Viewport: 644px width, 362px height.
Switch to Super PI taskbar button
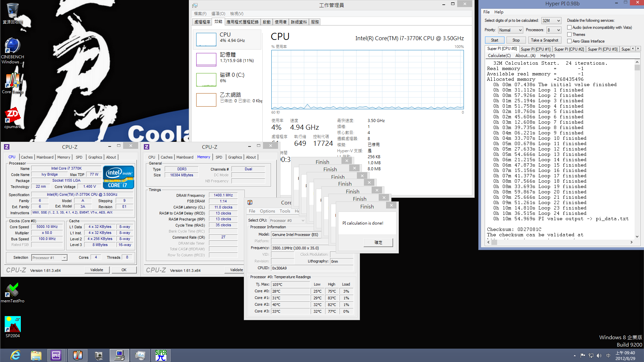pos(161,355)
